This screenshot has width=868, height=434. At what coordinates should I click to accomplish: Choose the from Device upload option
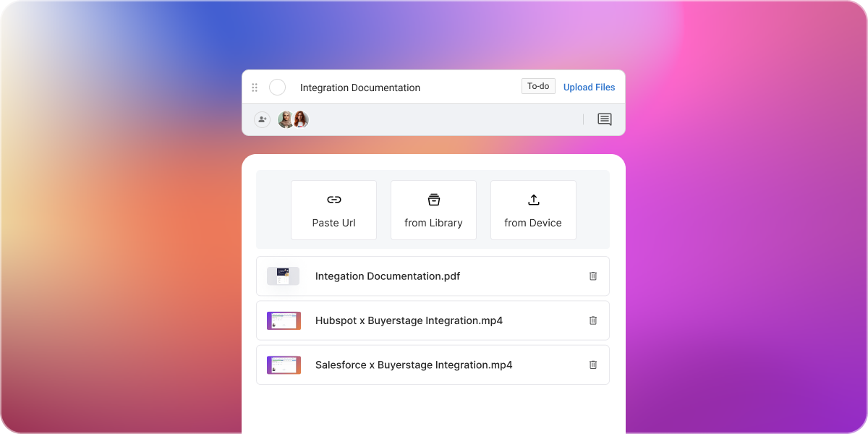pos(533,210)
